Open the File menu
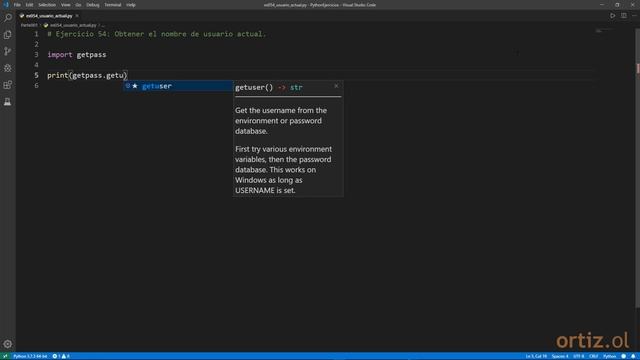 click(17, 5)
